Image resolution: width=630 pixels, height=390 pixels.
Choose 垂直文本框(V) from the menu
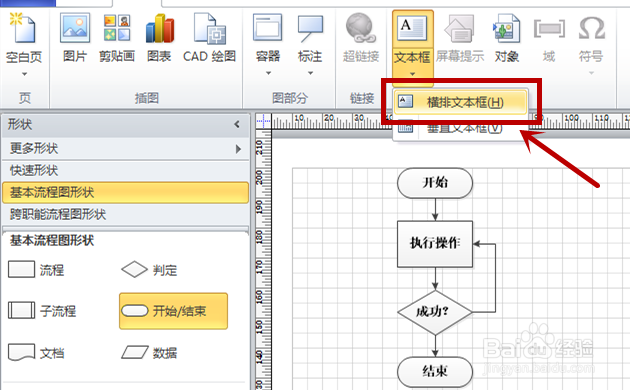pyautogui.click(x=460, y=128)
